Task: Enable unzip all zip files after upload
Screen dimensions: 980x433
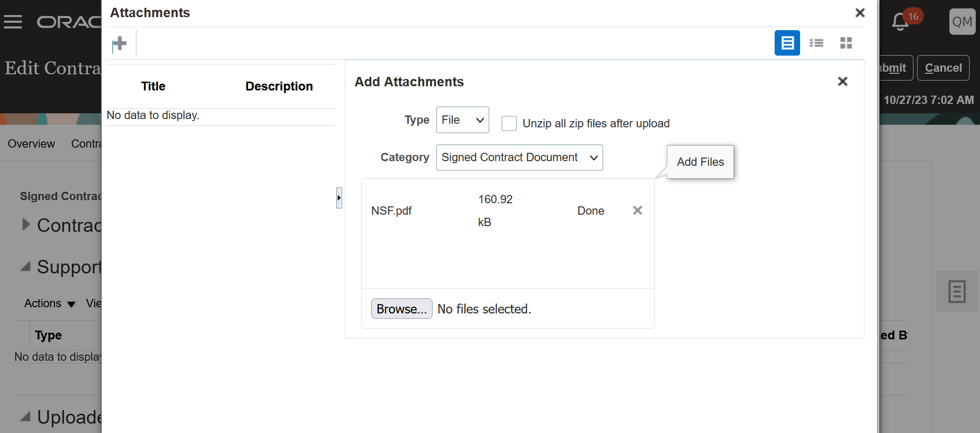Action: (509, 124)
